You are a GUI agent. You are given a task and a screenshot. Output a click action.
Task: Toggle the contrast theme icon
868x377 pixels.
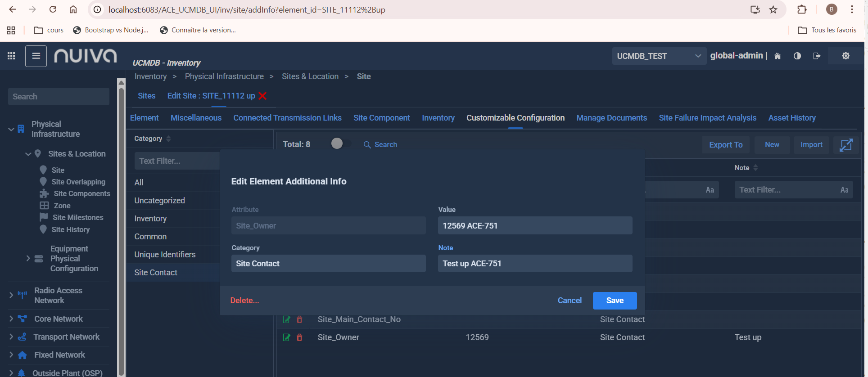click(x=797, y=56)
